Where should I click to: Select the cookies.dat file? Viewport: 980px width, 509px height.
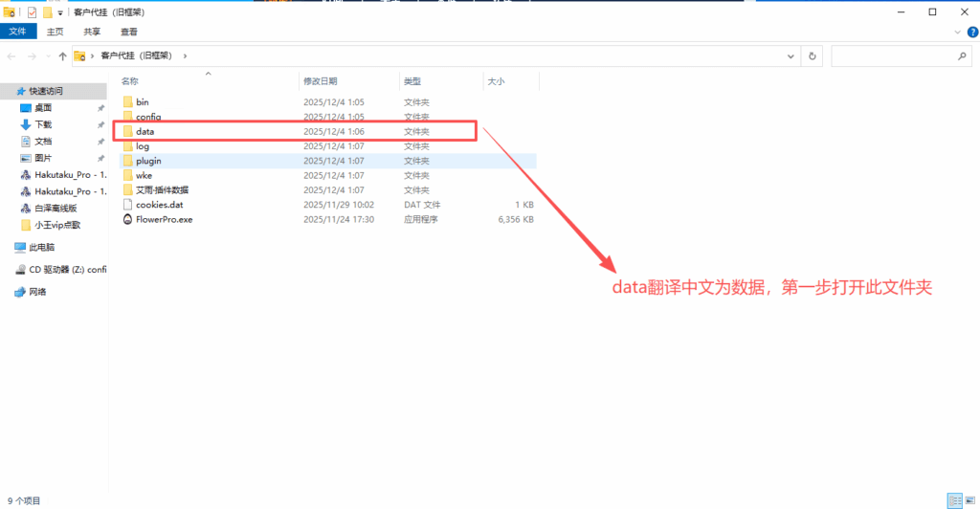click(157, 205)
